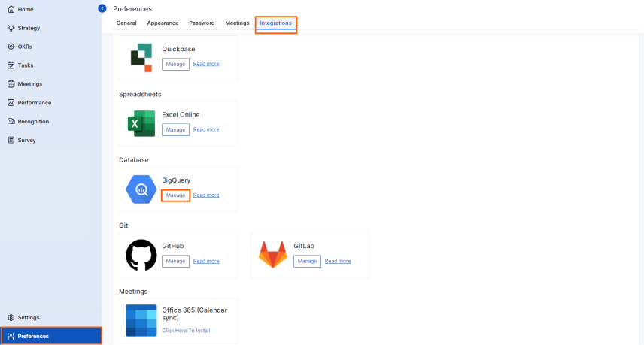
Task: Read more about Quickbase
Action: [206, 64]
